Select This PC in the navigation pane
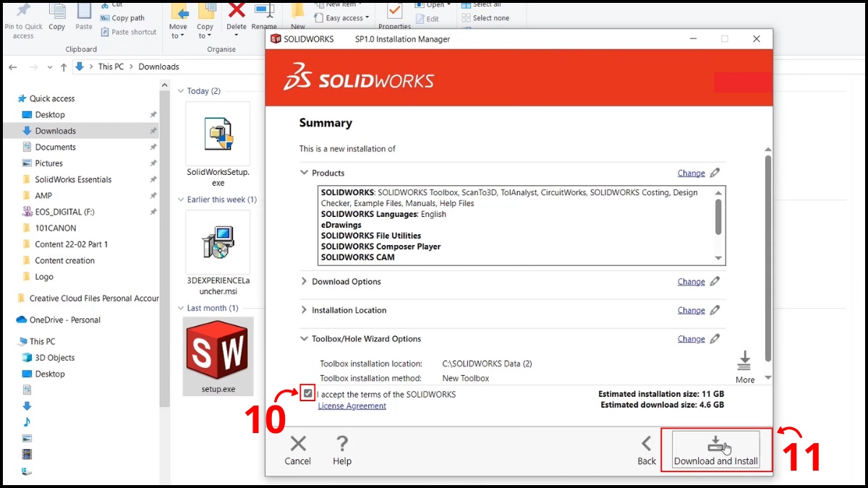 [x=42, y=341]
